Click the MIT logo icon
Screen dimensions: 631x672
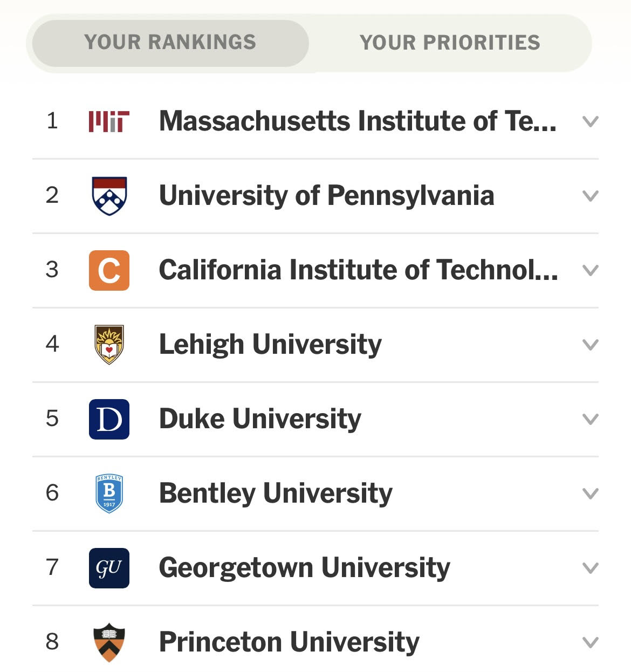[x=109, y=121]
